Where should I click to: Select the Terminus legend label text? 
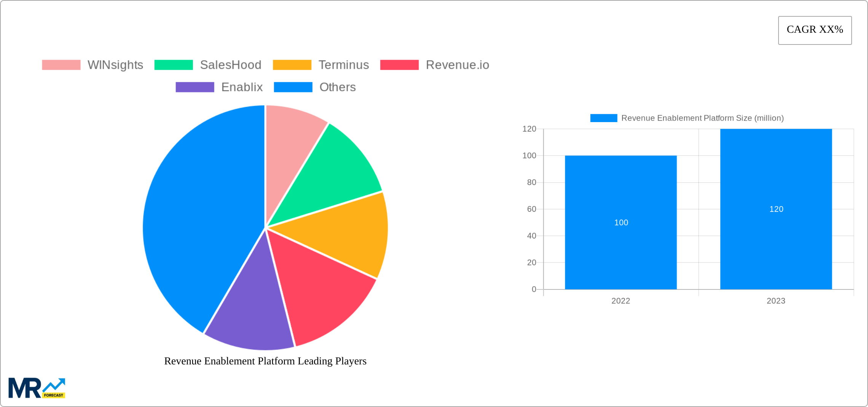(x=343, y=65)
